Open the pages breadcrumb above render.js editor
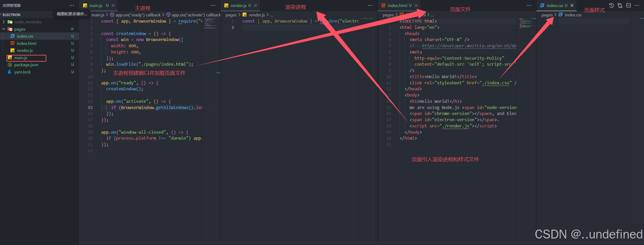 [x=231, y=15]
